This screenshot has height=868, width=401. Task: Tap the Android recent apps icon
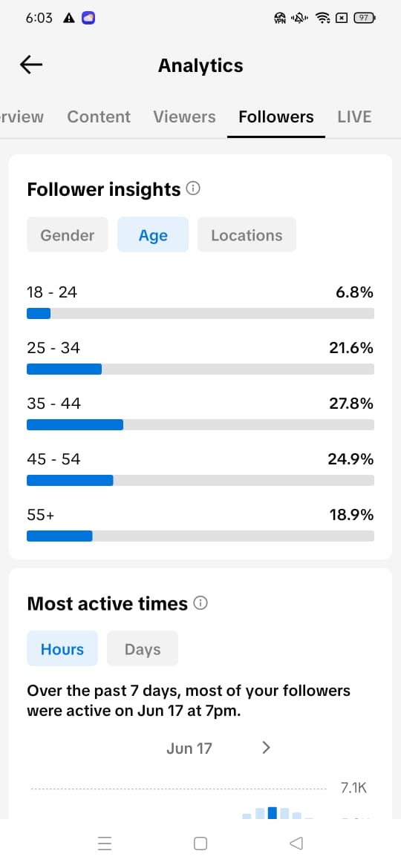click(105, 843)
